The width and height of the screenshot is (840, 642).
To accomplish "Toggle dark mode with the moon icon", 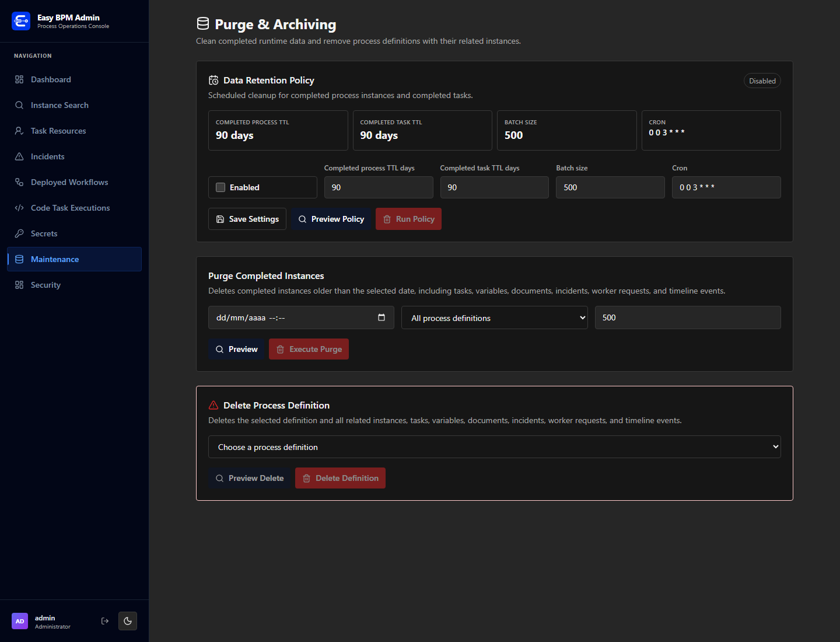I will coord(128,621).
